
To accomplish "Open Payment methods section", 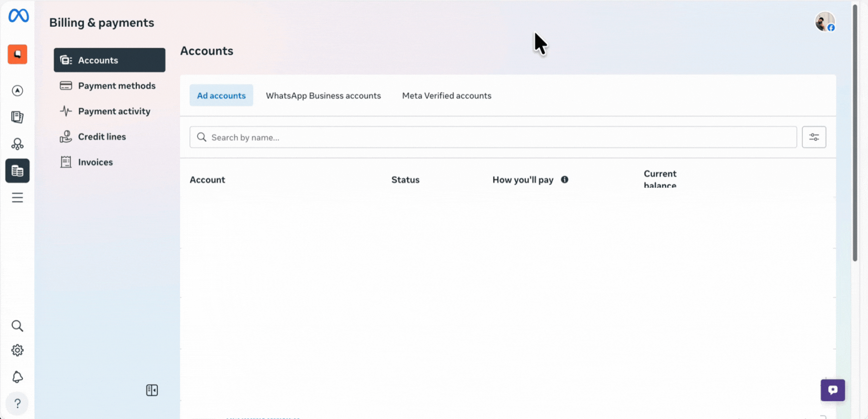I will (x=109, y=86).
